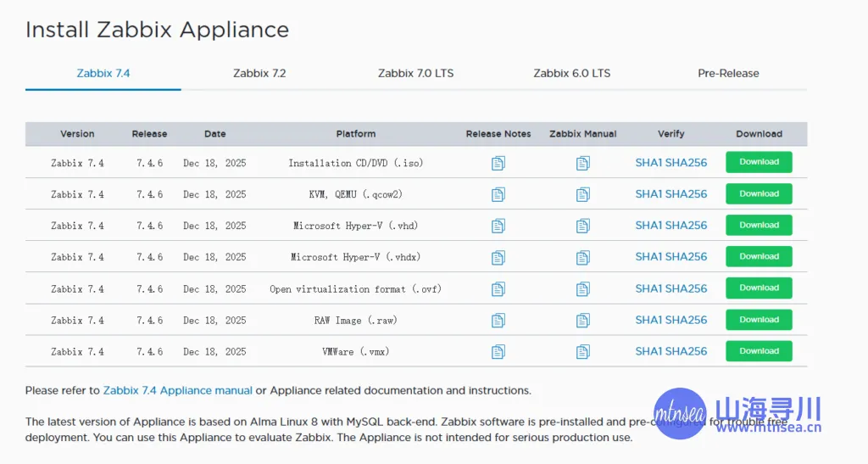The width and height of the screenshot is (868, 464).
Task: Download the Installation CD/DVD (.iso) appliance
Action: tap(759, 162)
